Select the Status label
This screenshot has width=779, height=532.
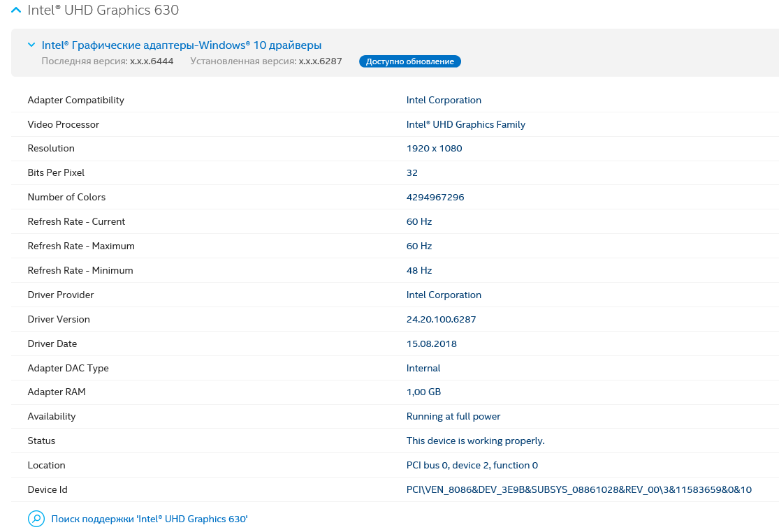[41, 441]
